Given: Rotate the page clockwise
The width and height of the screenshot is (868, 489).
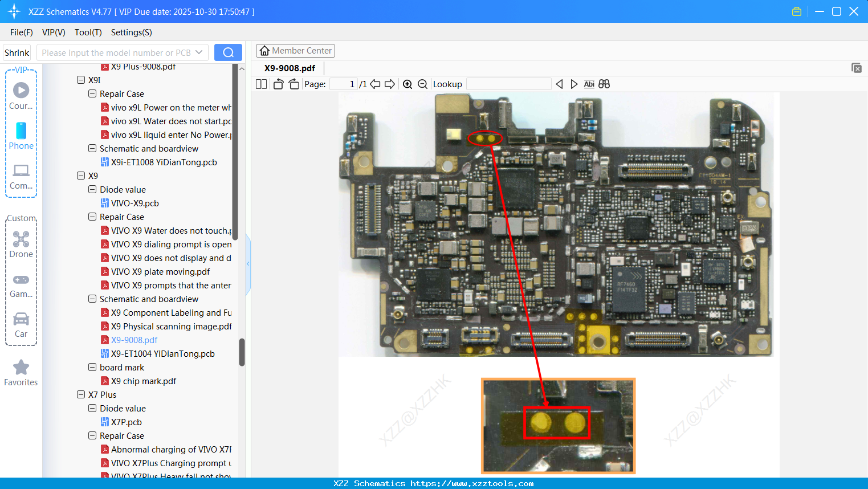Looking at the screenshot, I should [x=294, y=84].
